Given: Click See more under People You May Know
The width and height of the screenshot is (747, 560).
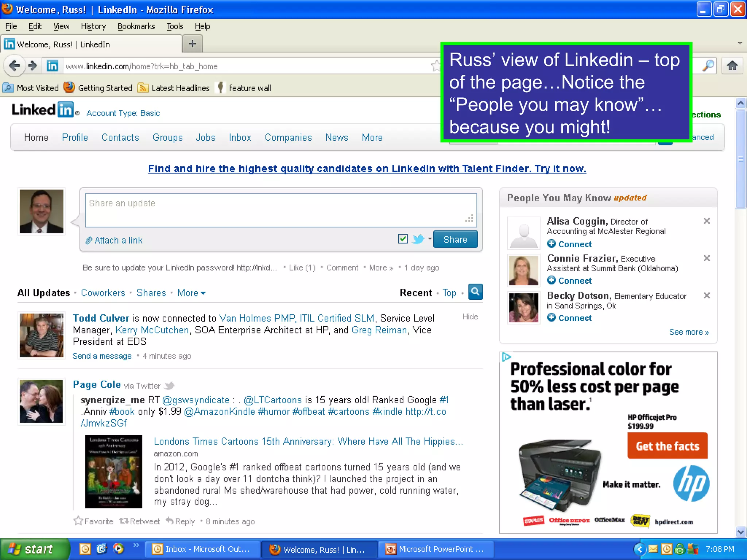Looking at the screenshot, I should point(689,332).
